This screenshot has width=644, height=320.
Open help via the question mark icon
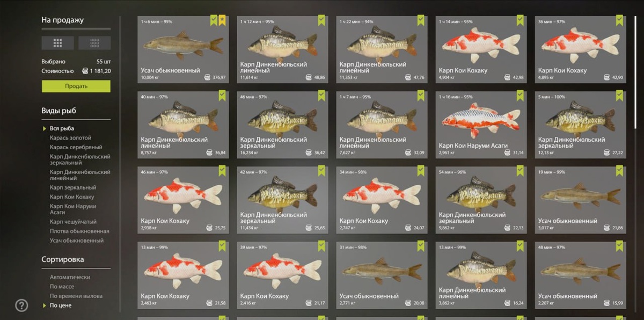21,306
